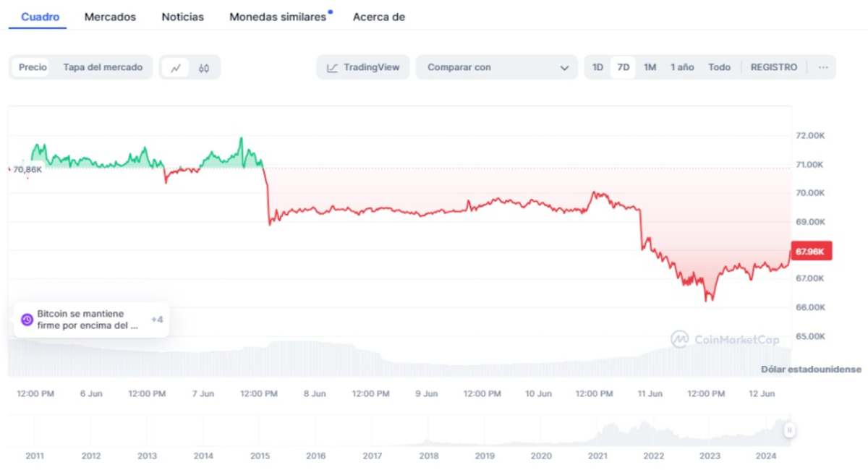Click the expander icon on the mini chart
Screen dimensions: 868x470
[790, 431]
